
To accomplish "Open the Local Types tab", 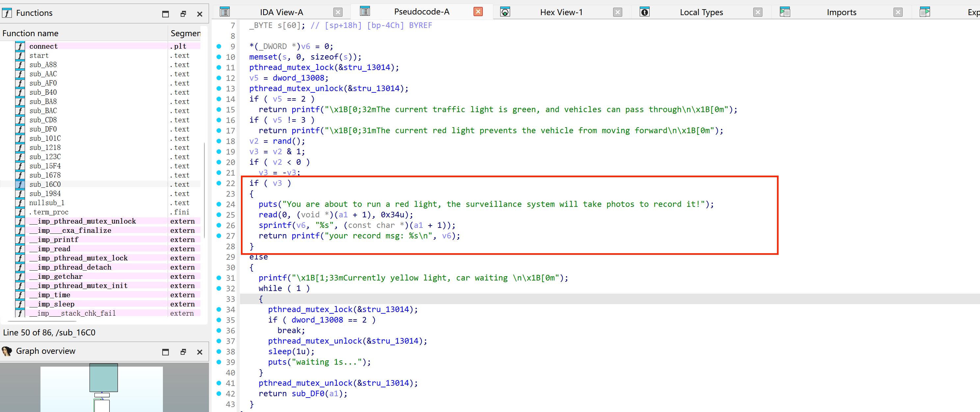I will coord(701,12).
